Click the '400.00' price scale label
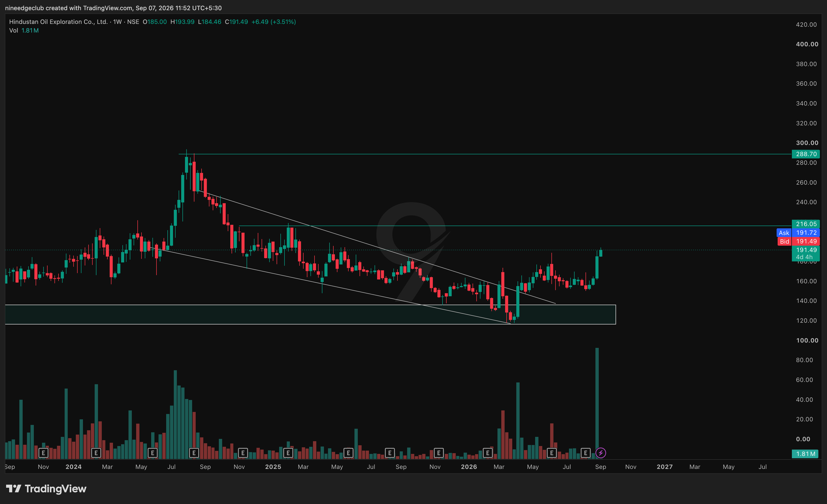 tap(807, 44)
